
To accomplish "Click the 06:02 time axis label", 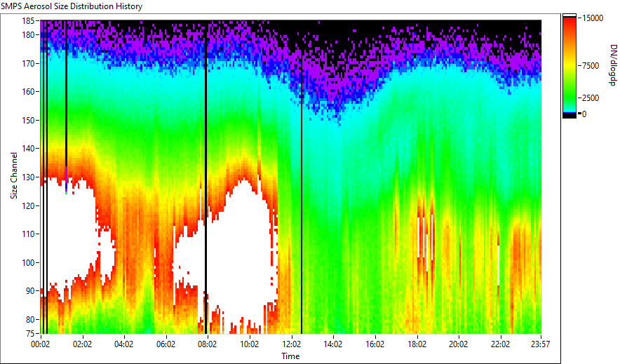I will [166, 344].
